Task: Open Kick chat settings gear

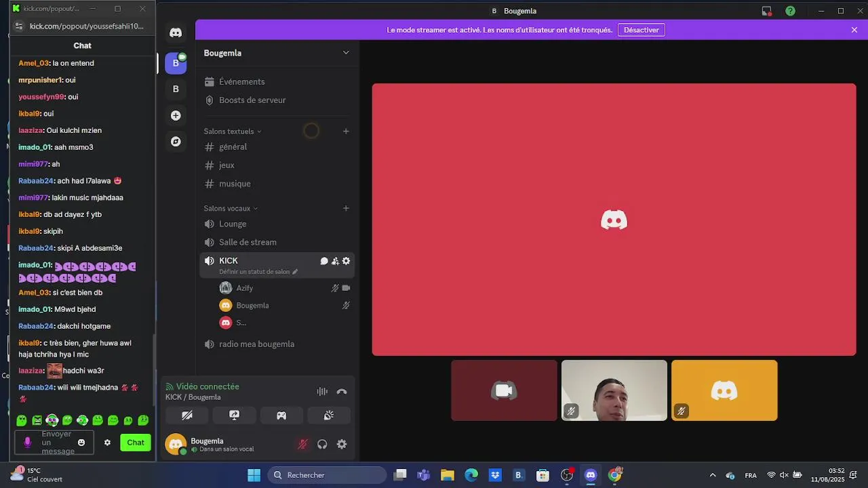Action: pyautogui.click(x=107, y=443)
